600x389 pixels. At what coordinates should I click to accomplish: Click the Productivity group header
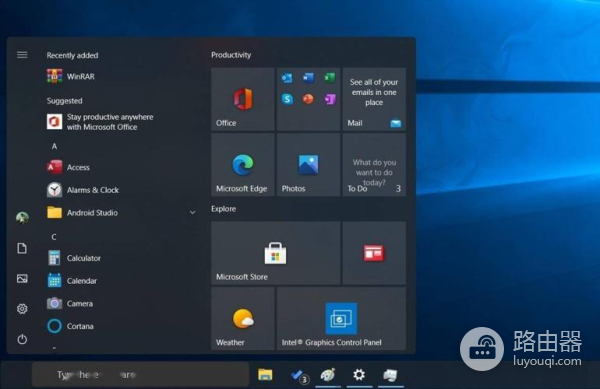[x=231, y=55]
